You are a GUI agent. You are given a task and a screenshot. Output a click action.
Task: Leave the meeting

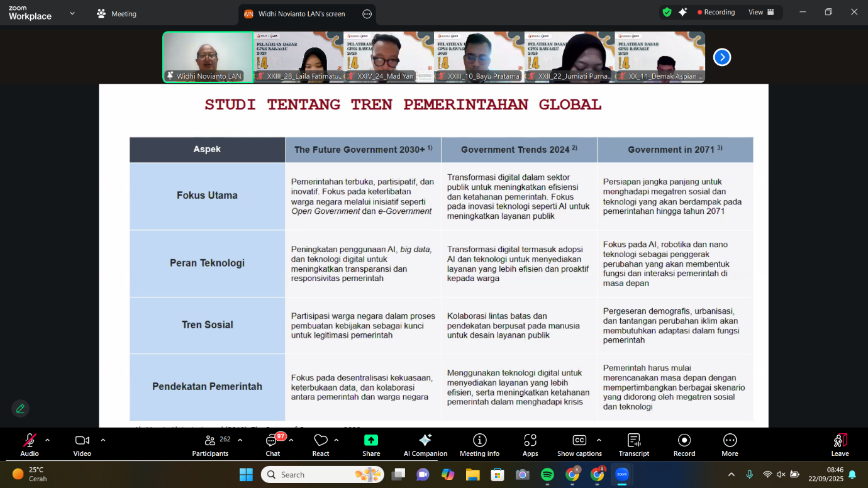840,445
